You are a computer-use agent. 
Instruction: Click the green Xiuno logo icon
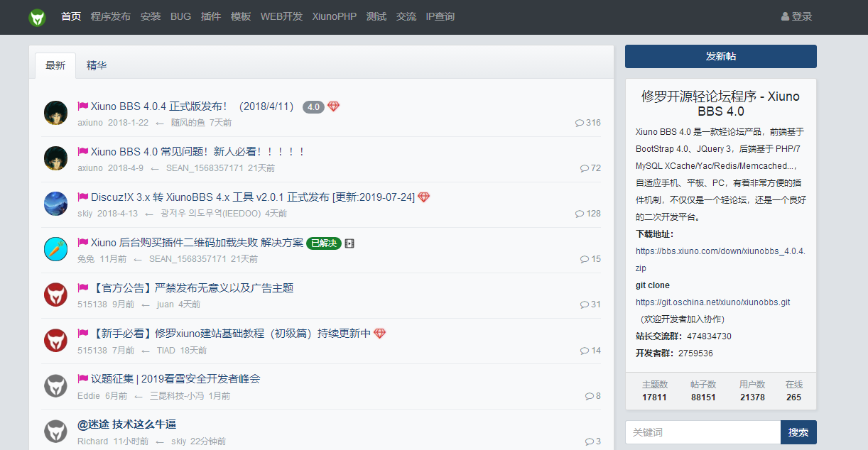[x=37, y=17]
